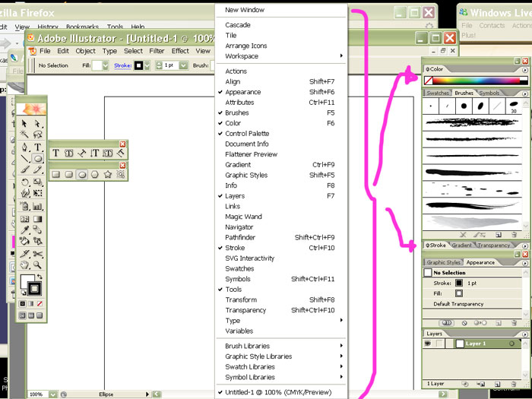This screenshot has width=532, height=399.
Task: Select the Column Graph tool
Action: pos(38,206)
